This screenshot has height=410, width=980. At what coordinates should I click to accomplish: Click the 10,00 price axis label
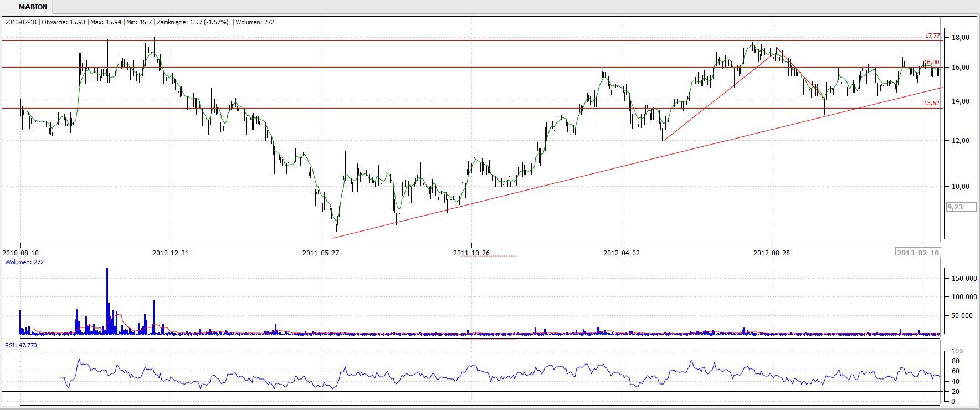point(961,187)
